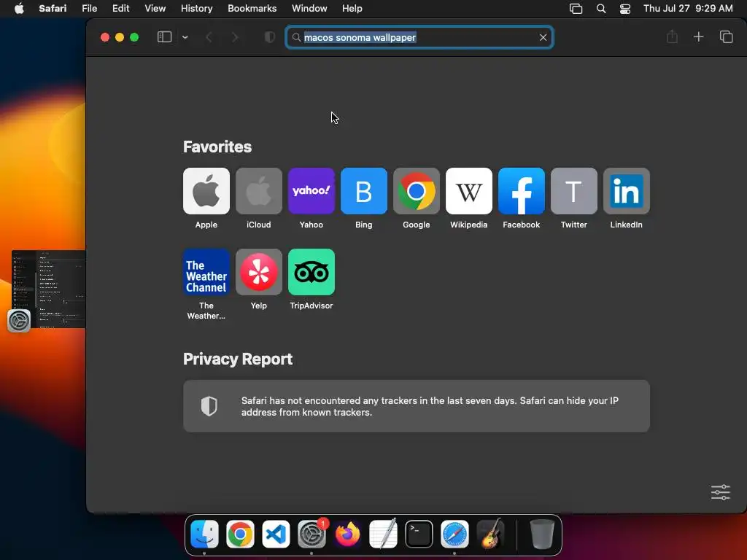Launch GarageBand from the Dock
This screenshot has height=560, width=747.
490,534
